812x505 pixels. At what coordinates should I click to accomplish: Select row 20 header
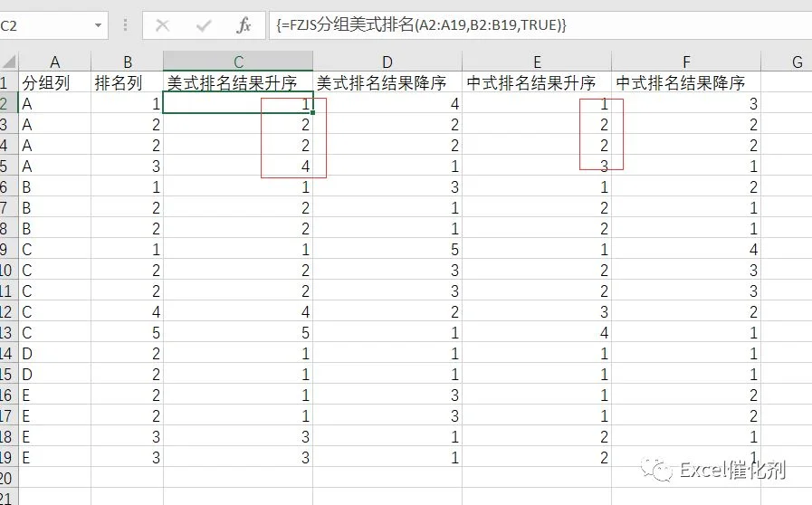tap(9, 478)
